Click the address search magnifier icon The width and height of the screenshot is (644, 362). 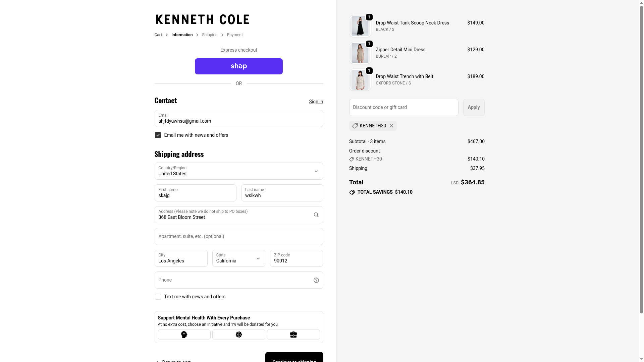tap(316, 215)
